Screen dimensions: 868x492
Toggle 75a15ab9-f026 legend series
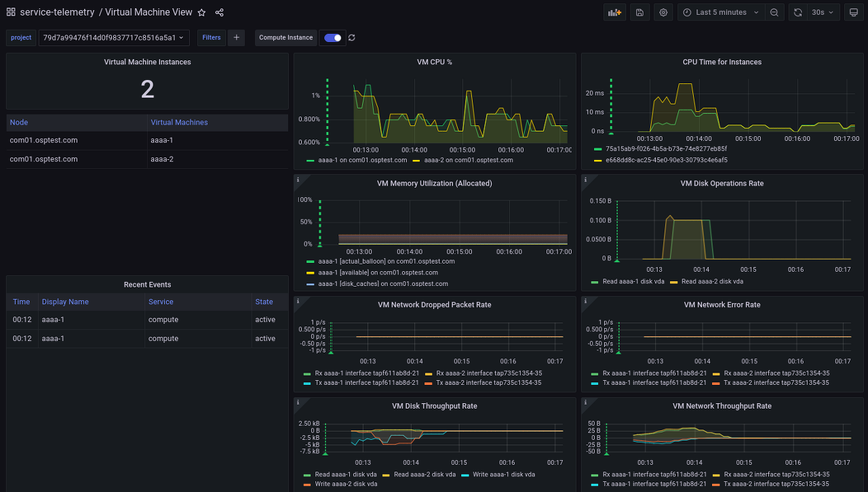666,148
